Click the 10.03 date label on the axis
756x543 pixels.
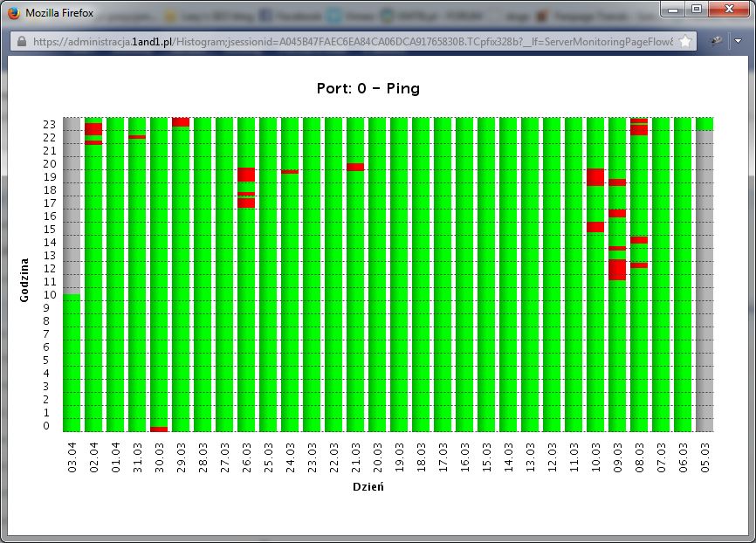[x=595, y=457]
